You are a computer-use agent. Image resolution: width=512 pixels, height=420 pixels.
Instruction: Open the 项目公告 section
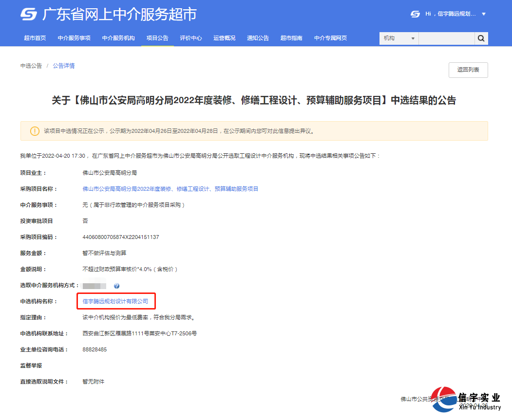(x=157, y=37)
